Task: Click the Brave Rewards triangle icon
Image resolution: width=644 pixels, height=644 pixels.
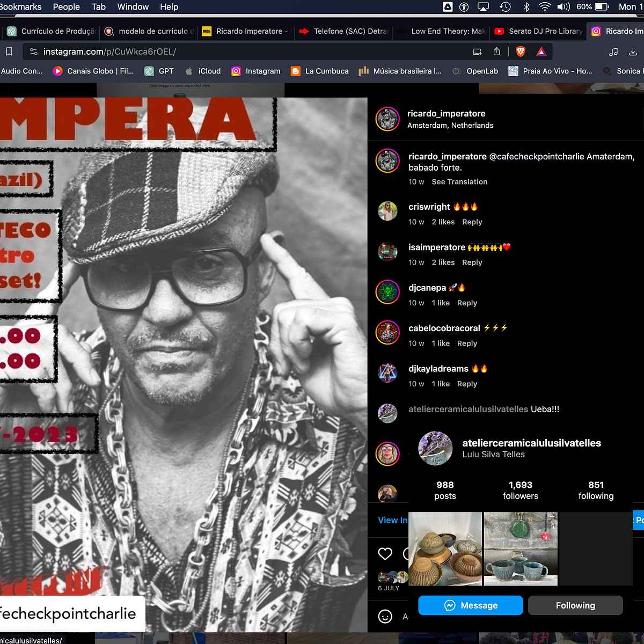Action: point(541,52)
